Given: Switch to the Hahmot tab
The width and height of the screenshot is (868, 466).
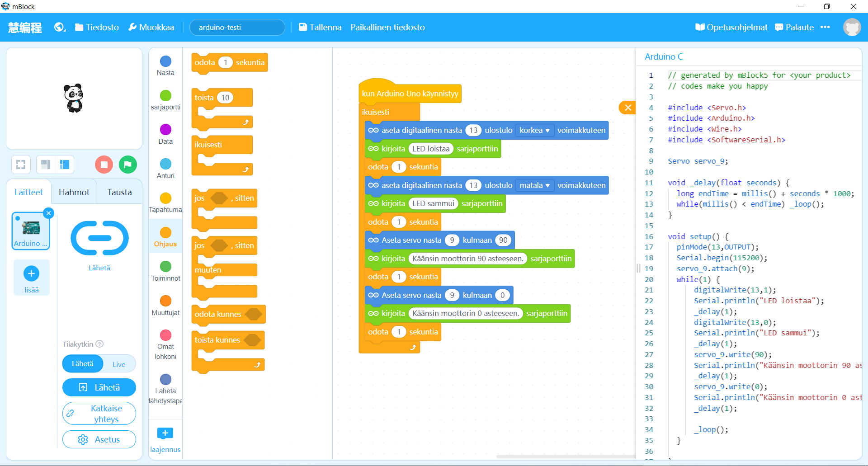Looking at the screenshot, I should point(74,192).
